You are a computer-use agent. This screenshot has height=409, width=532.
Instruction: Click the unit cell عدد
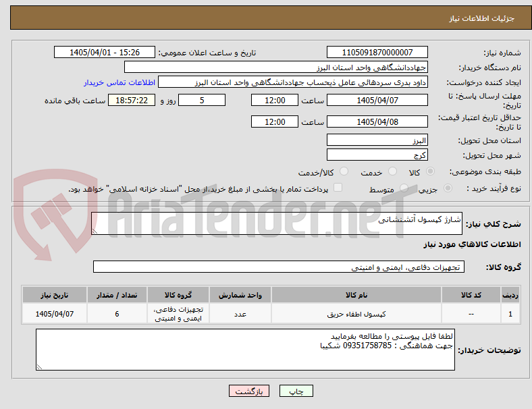coord(240,314)
